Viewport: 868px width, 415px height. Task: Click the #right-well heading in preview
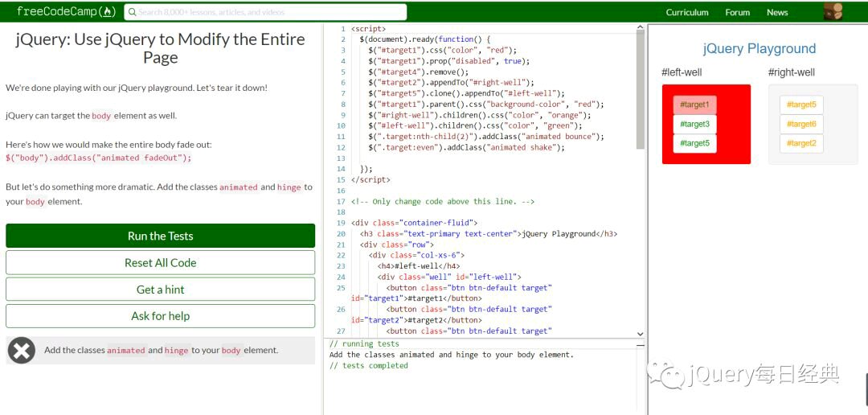pyautogui.click(x=792, y=72)
